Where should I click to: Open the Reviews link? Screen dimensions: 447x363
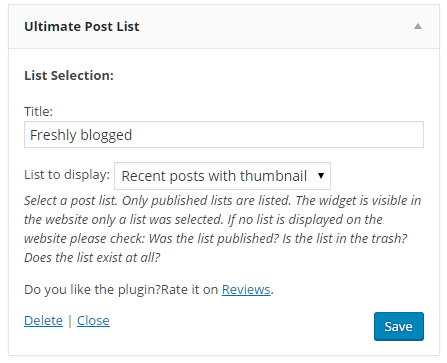246,289
